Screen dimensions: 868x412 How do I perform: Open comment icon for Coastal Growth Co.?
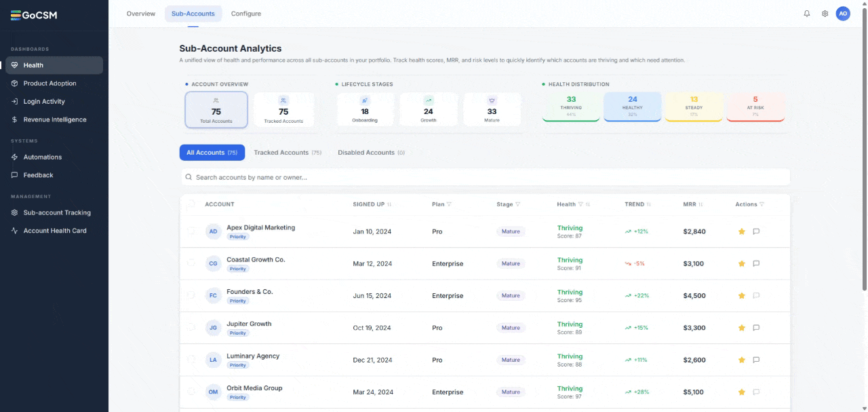tap(756, 263)
